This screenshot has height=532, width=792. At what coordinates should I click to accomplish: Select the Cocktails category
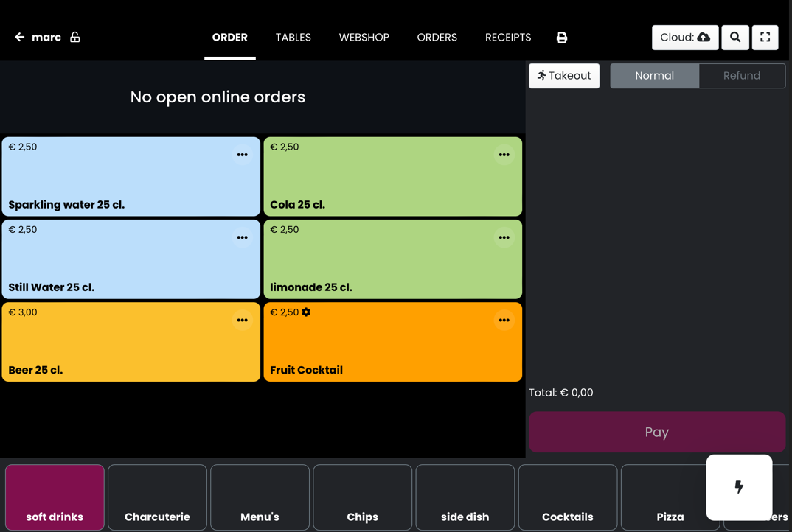[x=568, y=497]
